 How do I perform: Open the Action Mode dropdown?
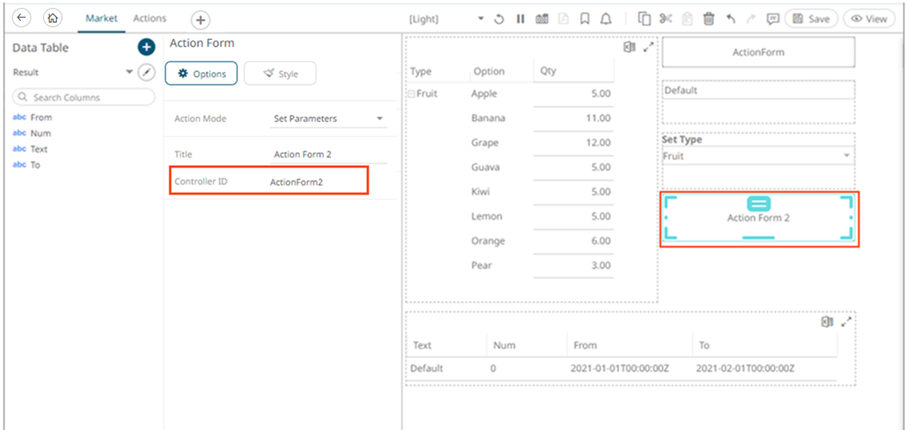[329, 119]
